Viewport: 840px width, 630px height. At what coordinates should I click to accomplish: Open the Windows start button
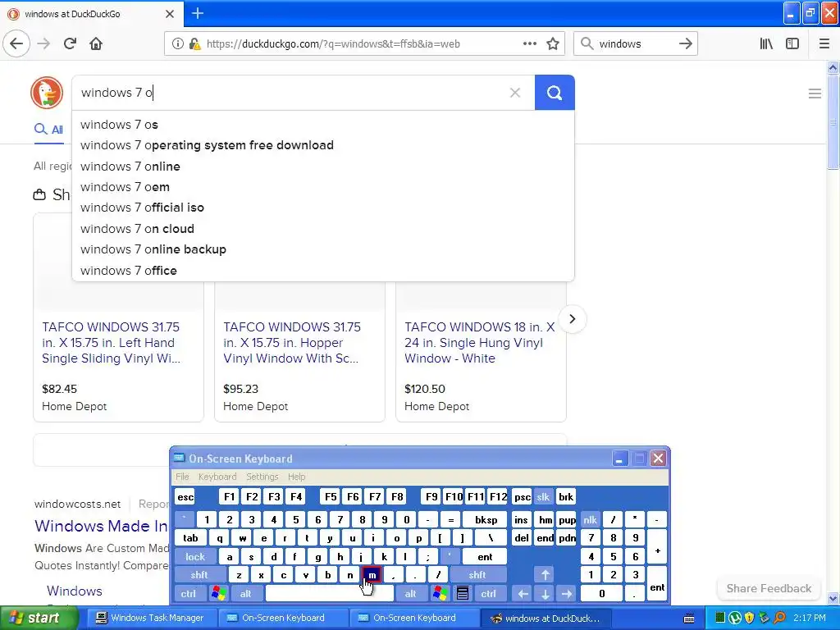pos(39,618)
